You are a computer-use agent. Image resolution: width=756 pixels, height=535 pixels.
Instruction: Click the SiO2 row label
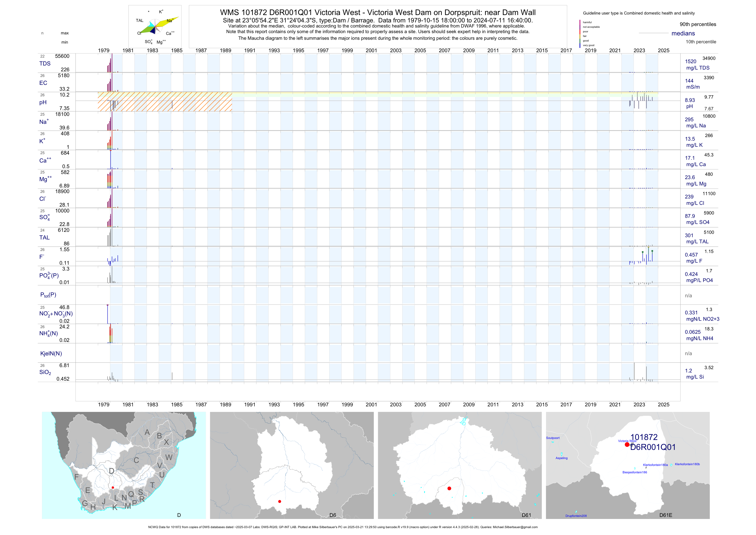[45, 372]
